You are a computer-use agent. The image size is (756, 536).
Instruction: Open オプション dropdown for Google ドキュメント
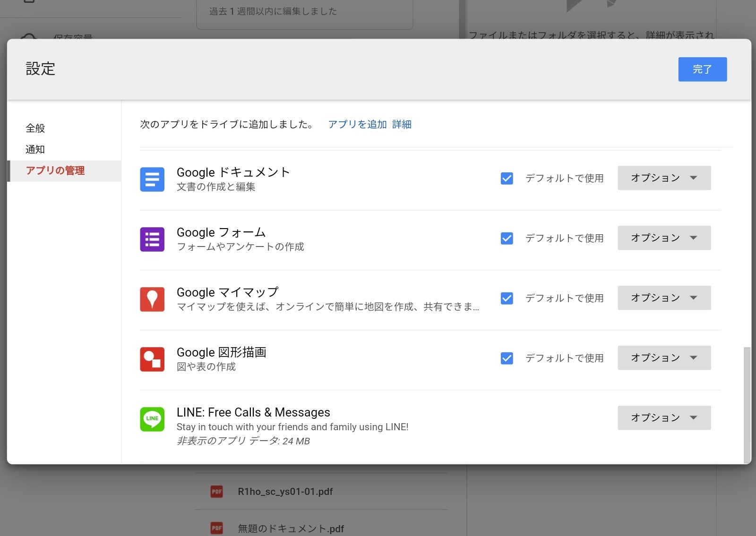pyautogui.click(x=664, y=178)
